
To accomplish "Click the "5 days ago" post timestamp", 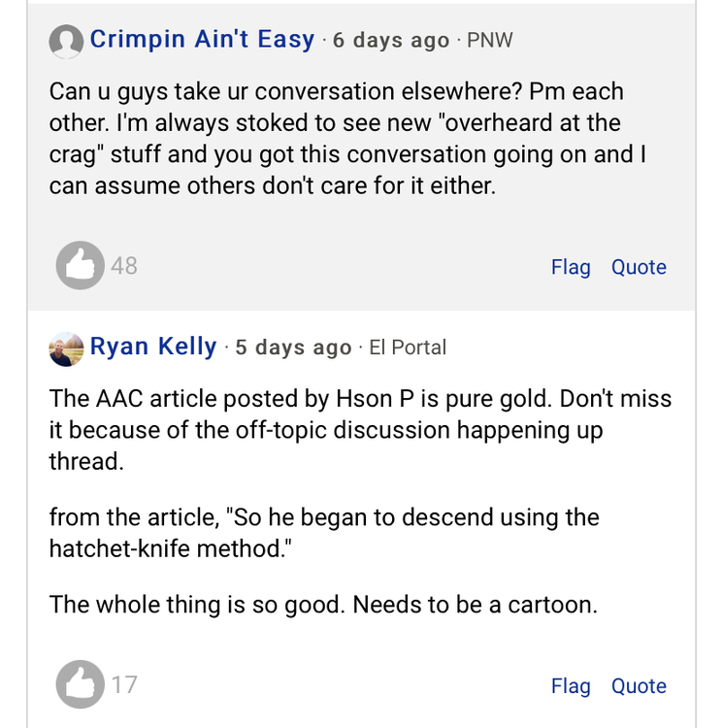I will pyautogui.click(x=293, y=348).
